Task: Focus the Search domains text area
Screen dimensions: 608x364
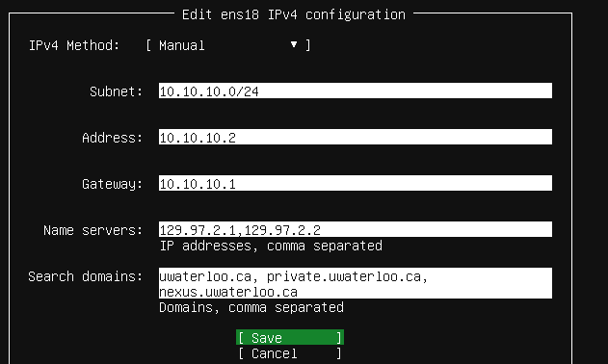Action: 356,283
